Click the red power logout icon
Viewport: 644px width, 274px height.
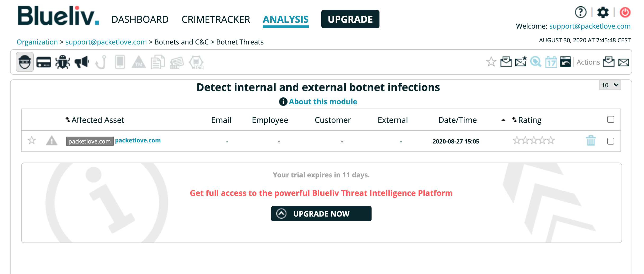[625, 12]
